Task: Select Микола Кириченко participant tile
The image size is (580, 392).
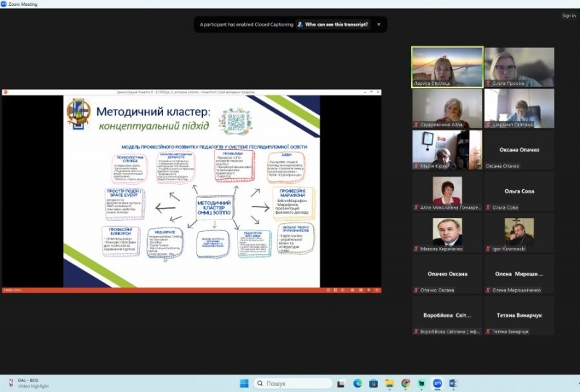Action: pos(447,233)
